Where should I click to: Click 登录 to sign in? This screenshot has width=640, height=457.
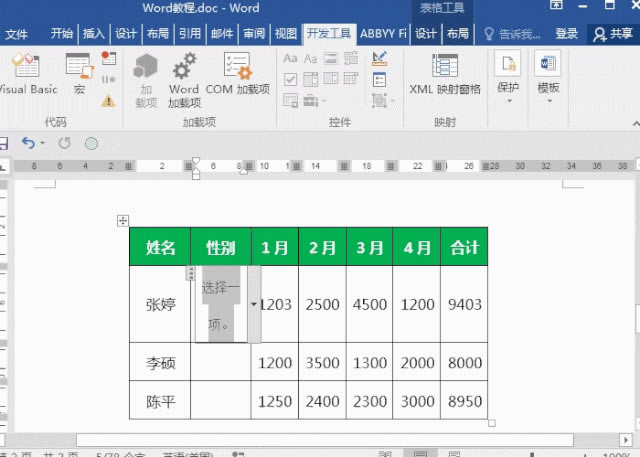pyautogui.click(x=567, y=34)
